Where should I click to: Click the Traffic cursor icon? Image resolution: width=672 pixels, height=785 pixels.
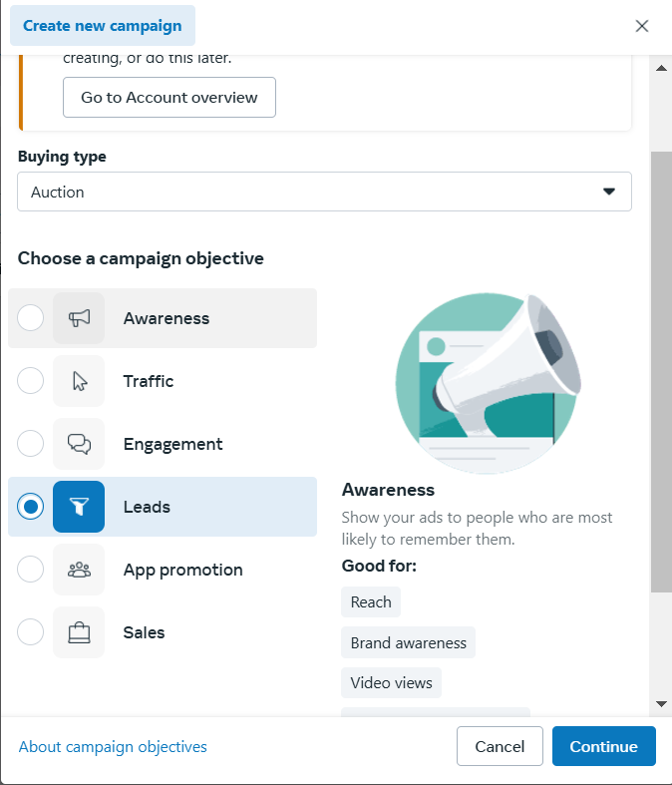pos(79,381)
